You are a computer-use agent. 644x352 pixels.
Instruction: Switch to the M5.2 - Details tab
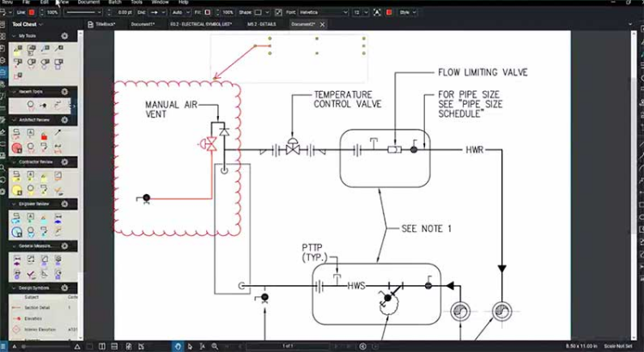pos(262,24)
